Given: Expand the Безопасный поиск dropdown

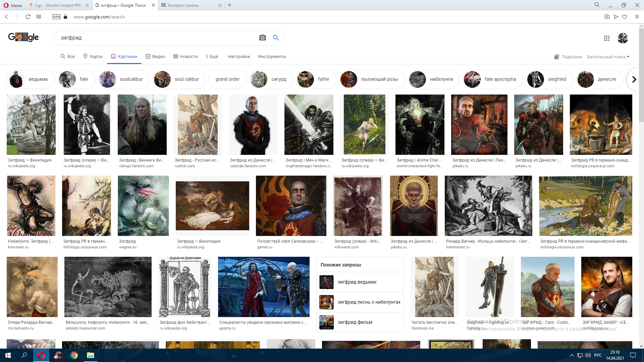Looking at the screenshot, I should (608, 57).
